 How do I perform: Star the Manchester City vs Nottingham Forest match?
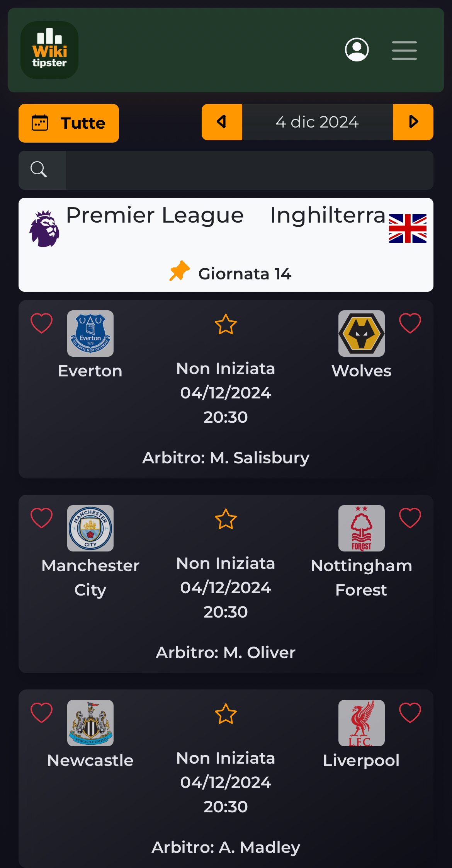point(226,519)
